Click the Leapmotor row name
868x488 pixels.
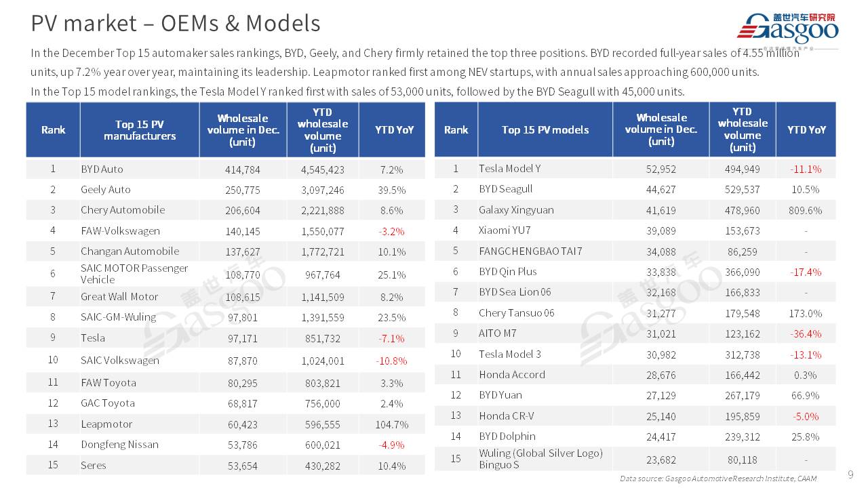(106, 424)
